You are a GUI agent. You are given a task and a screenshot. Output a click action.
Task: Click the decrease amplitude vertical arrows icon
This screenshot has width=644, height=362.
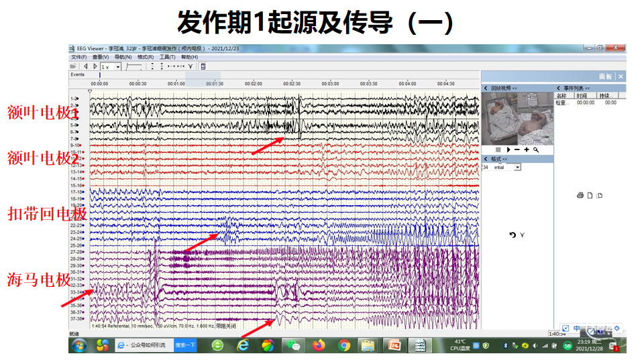[152, 66]
